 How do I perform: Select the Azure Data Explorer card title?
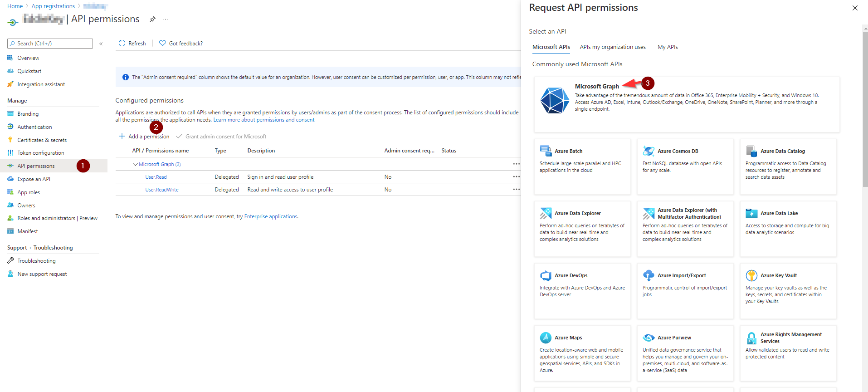click(578, 213)
